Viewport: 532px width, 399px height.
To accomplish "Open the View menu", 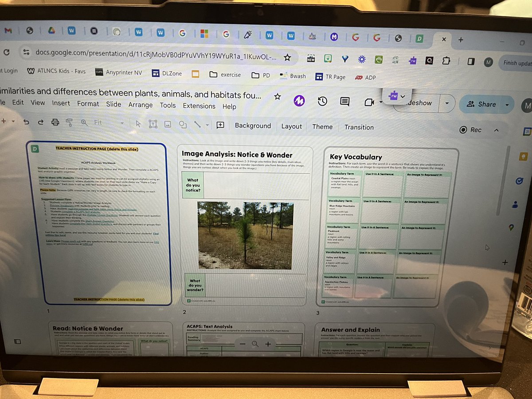I will (x=38, y=102).
